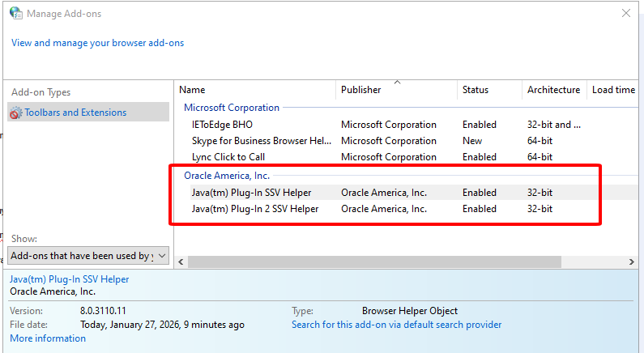Select Java(tm) Plug-In SSV Helper row
The height and width of the screenshot is (353, 644).
251,193
